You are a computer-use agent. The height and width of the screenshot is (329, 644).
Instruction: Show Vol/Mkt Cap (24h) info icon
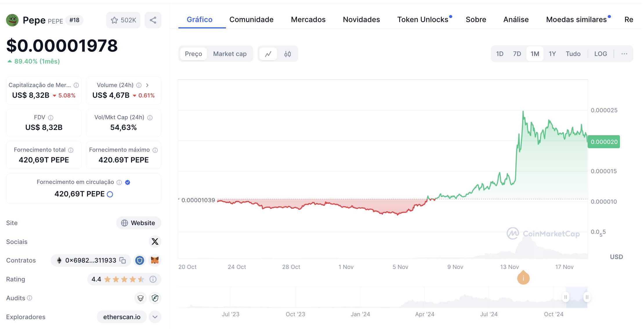click(x=150, y=117)
